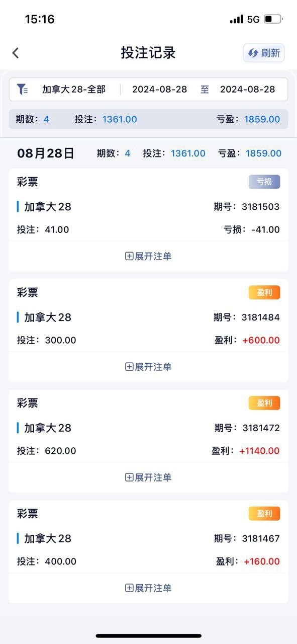This screenshot has width=297, height=644.
Task: Pick the start date 2024-08-28
Action: 159,90
